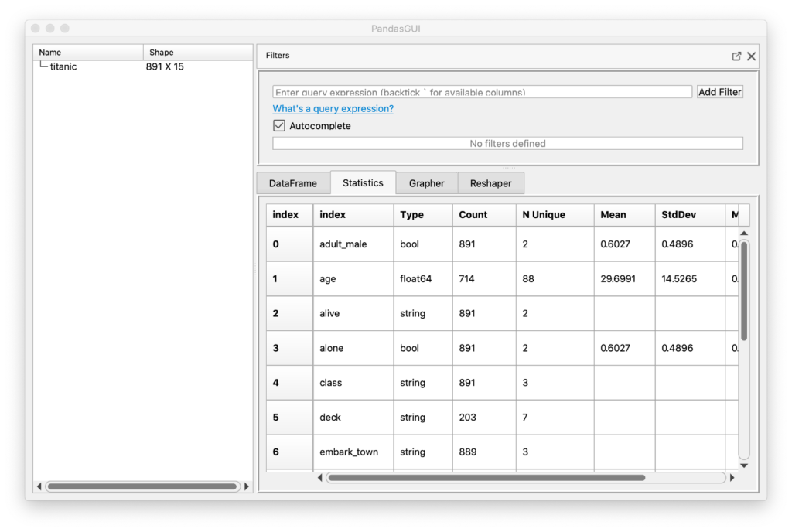Image resolution: width=792 pixels, height=532 pixels.
Task: Open "What's a query expression?" link
Action: (x=333, y=109)
